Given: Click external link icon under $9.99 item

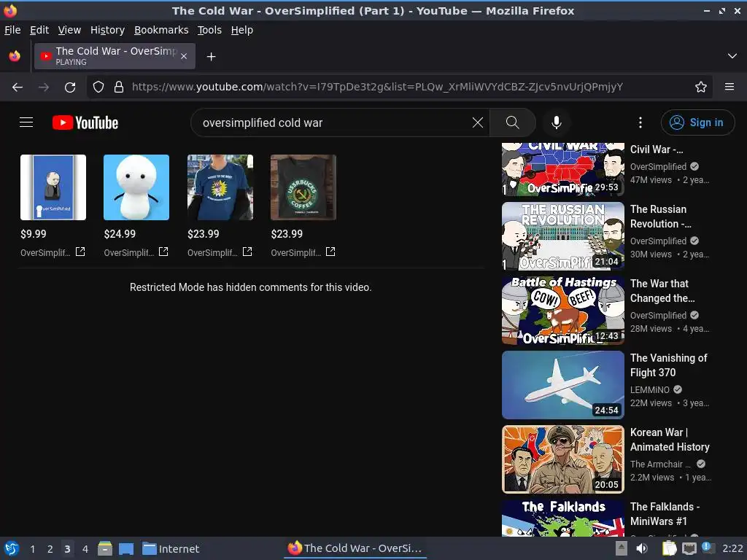Looking at the screenshot, I should [80, 252].
